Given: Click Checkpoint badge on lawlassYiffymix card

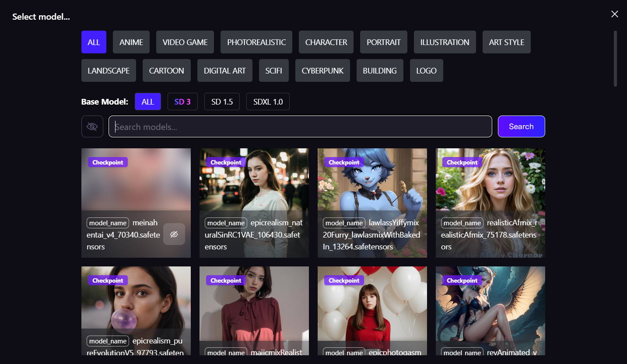Looking at the screenshot, I should [x=344, y=162].
